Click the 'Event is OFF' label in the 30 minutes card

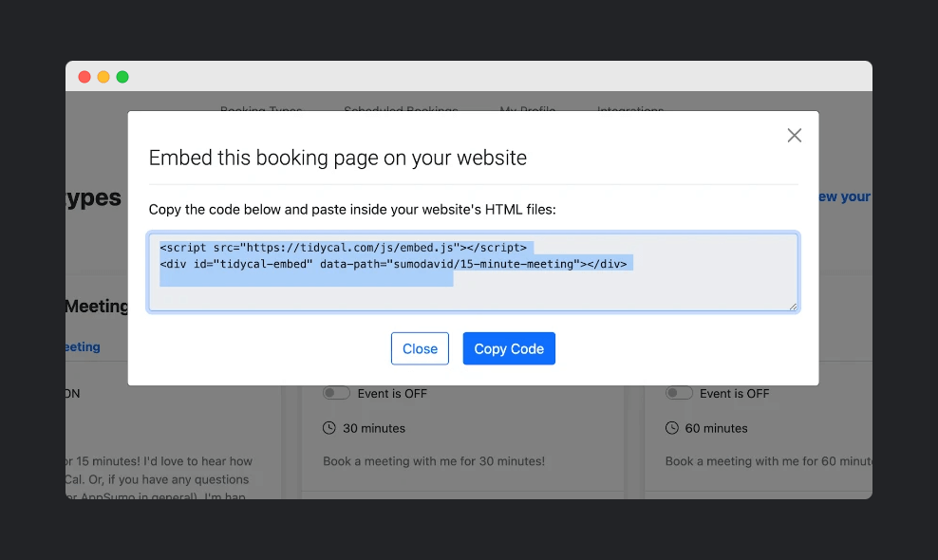pos(392,394)
